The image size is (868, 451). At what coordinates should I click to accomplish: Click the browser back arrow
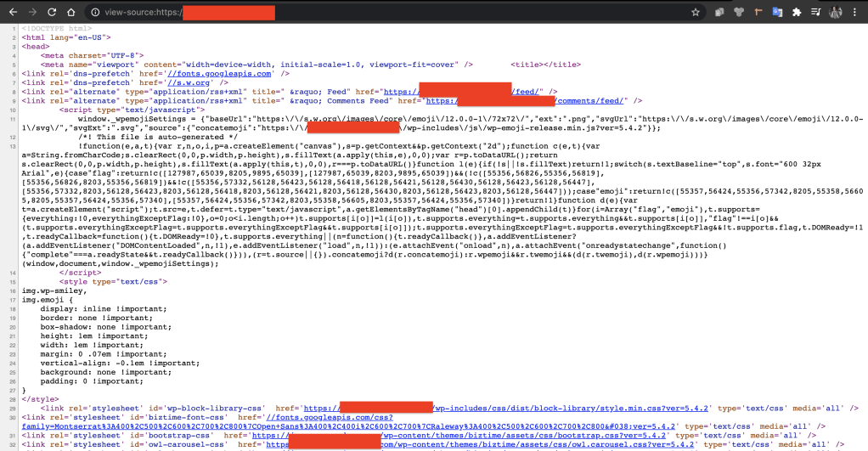[12, 13]
